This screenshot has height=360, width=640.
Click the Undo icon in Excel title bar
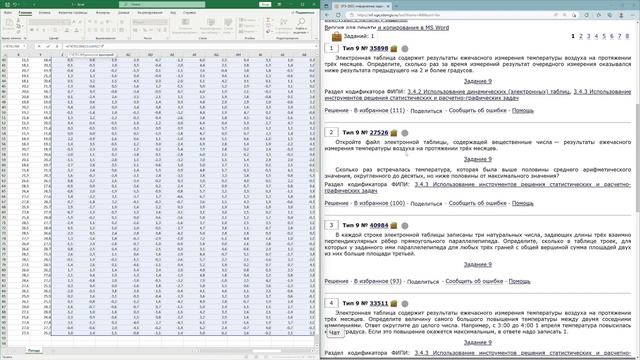click(15, 4)
